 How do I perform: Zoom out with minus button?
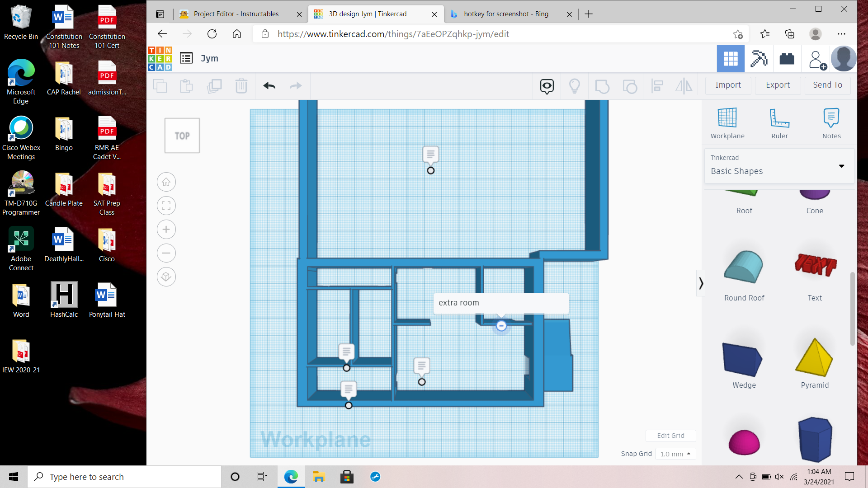click(x=166, y=253)
